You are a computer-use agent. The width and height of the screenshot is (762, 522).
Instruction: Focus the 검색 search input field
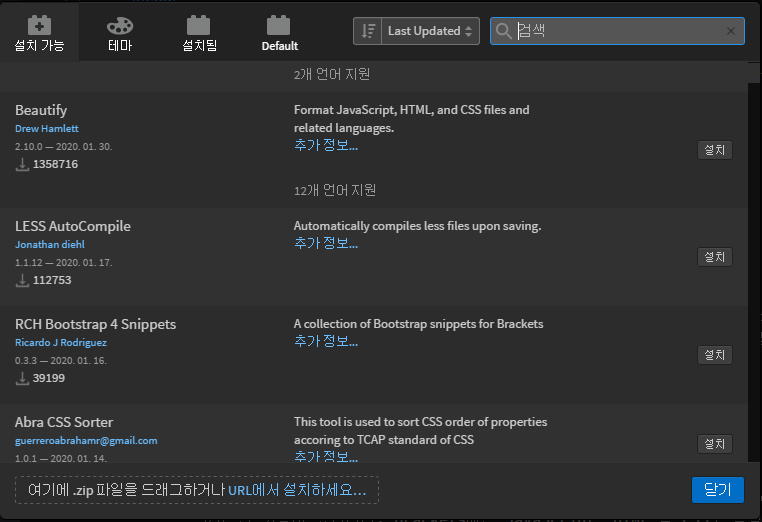(x=617, y=31)
